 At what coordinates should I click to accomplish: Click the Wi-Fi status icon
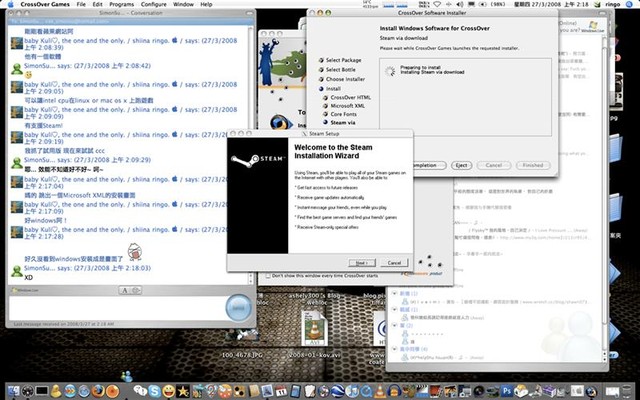tap(437, 4)
